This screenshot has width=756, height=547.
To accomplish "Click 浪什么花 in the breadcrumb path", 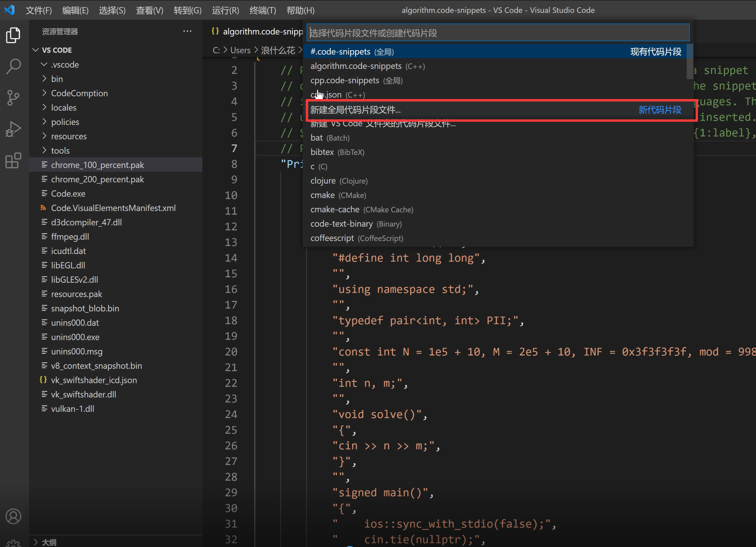I will coord(278,50).
